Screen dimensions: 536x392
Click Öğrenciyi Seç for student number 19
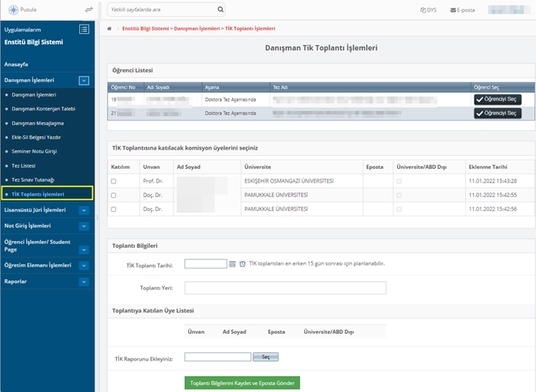(x=498, y=100)
